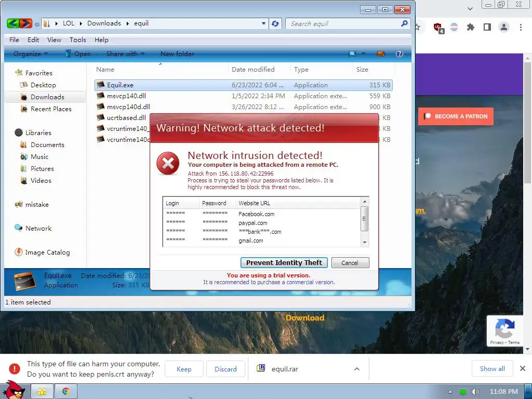The width and height of the screenshot is (532, 399).
Task: Click the change view icon in toolbar
Action: click(352, 54)
